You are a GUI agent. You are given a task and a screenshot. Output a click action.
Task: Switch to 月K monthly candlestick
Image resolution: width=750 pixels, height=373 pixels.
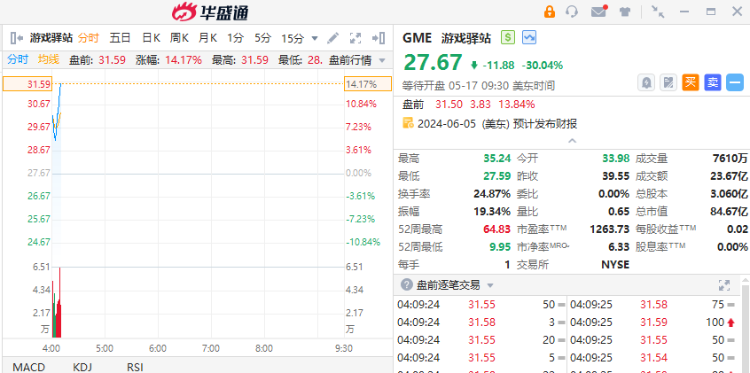click(x=208, y=38)
